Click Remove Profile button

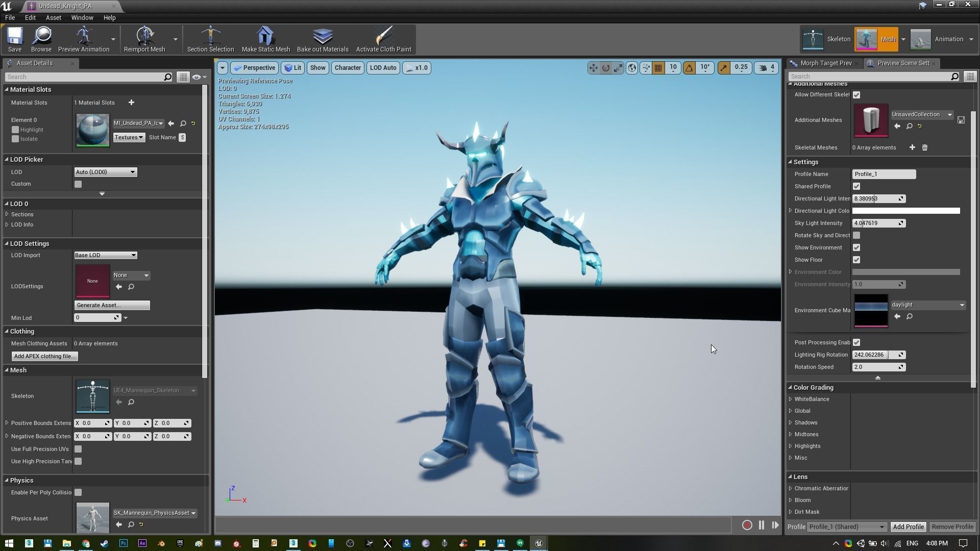(952, 527)
